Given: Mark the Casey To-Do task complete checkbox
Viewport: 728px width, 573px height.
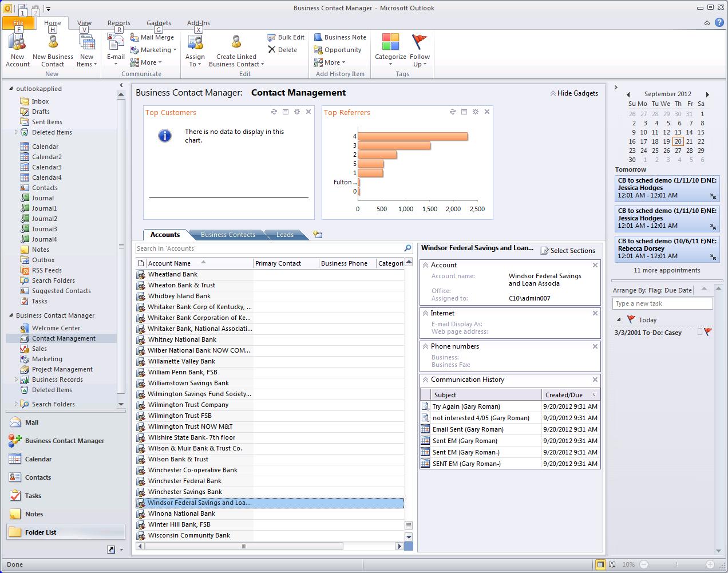Looking at the screenshot, I should (699, 332).
